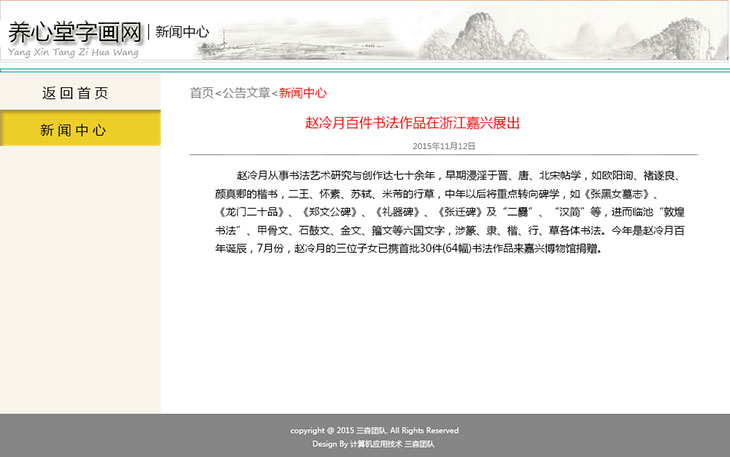The height and width of the screenshot is (457, 730).
Task: Click the red article title 赵冷月百件书法作品在浙江嘉兴展出
Action: 412,123
